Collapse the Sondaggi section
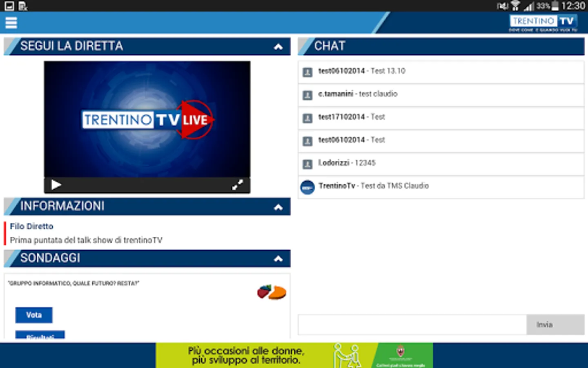Viewport: 588px width, 368px height. [278, 258]
